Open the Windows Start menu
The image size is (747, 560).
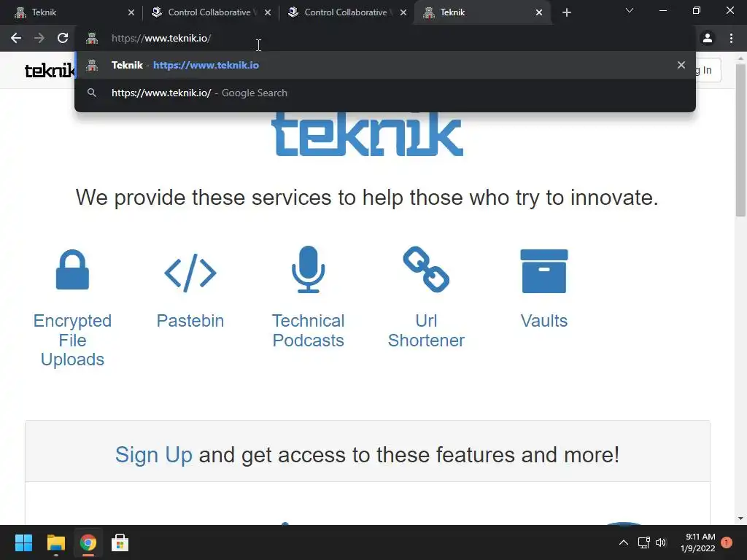coord(23,542)
